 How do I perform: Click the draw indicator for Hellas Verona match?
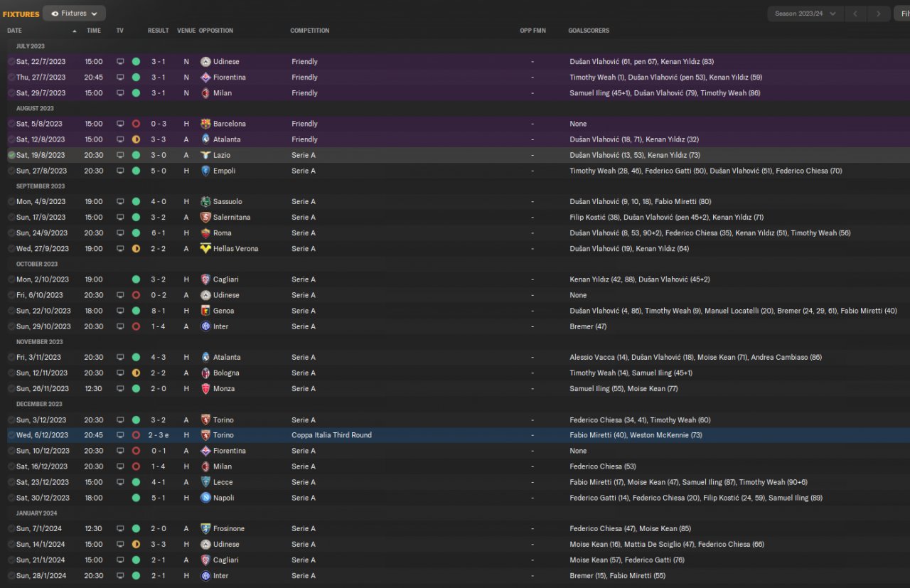tap(136, 249)
